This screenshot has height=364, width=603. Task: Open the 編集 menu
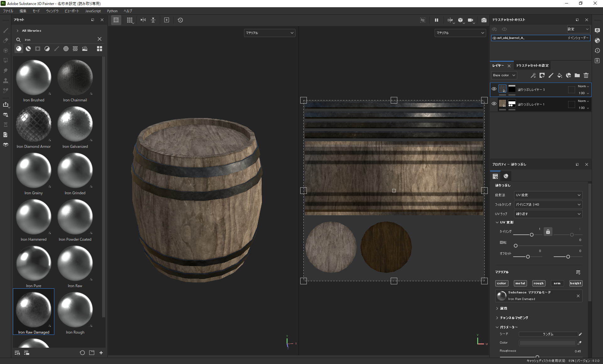click(23, 11)
